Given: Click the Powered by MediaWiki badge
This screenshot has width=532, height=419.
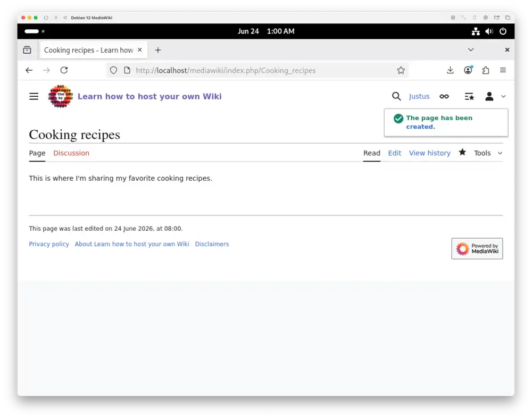Looking at the screenshot, I should [x=477, y=248].
